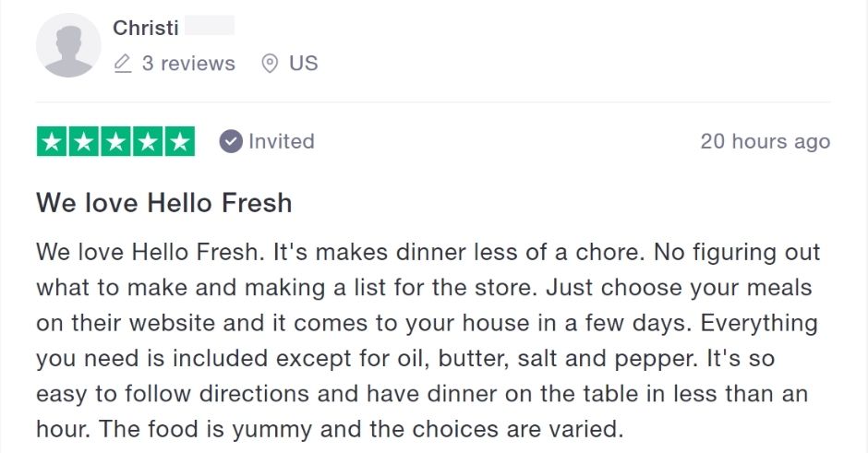
Task: Click the first green rating star
Action: tap(52, 141)
